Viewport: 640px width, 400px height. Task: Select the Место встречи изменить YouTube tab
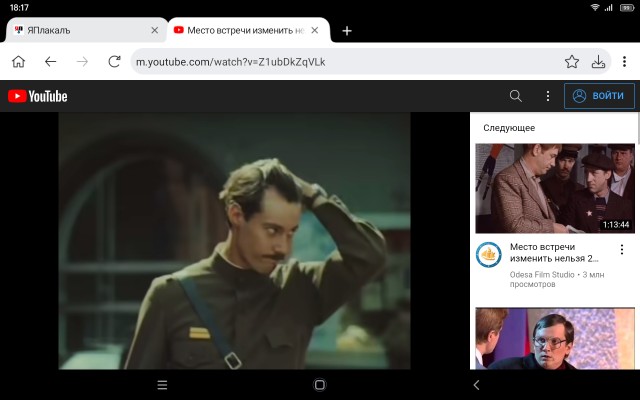(249, 30)
